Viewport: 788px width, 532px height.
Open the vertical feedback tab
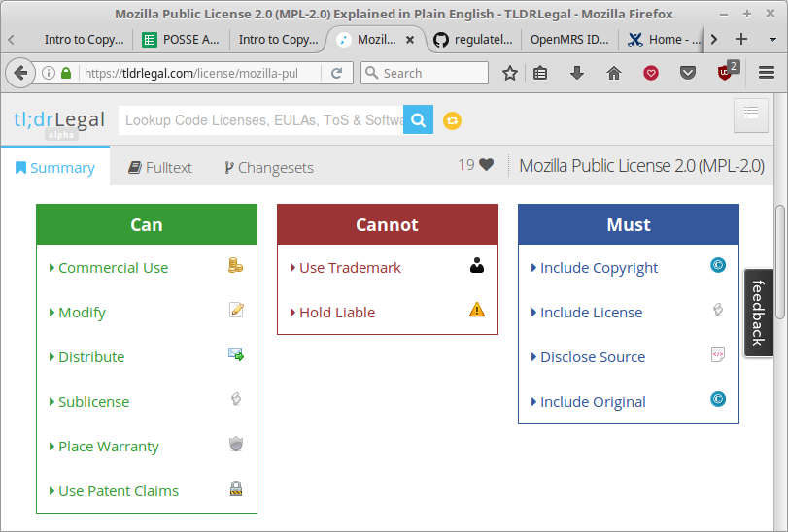click(758, 313)
